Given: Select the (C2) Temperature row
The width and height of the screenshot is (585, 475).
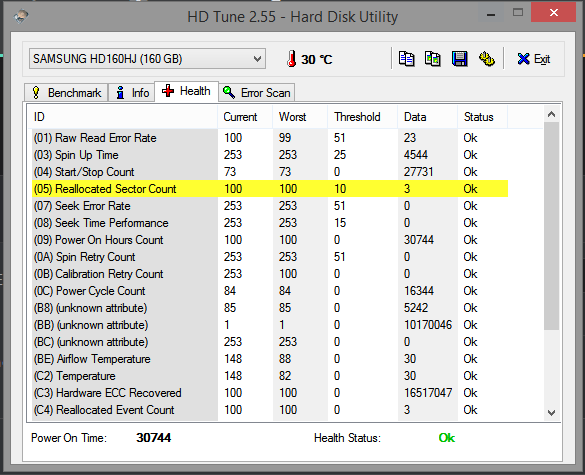Looking at the screenshot, I should click(x=270, y=376).
